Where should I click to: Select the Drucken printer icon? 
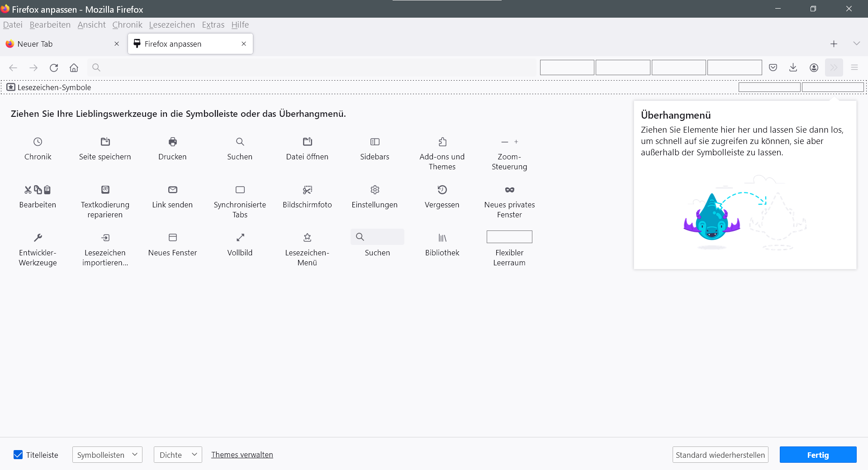coord(172,142)
